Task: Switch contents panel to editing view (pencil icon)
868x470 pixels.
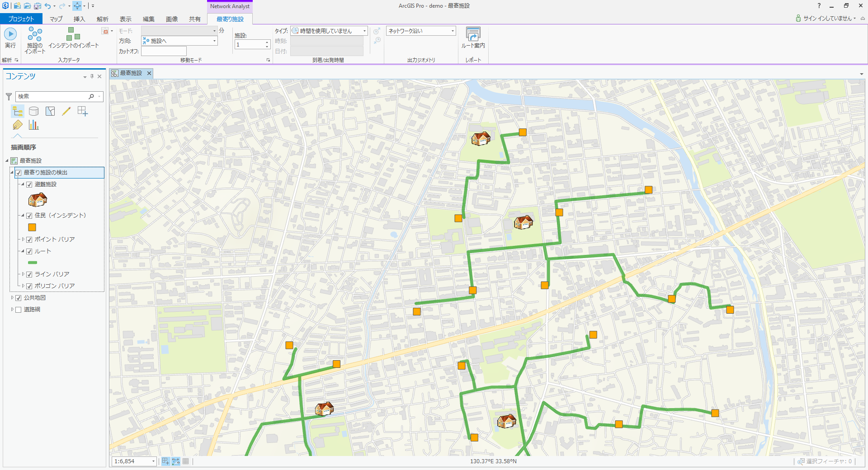Action: point(66,111)
